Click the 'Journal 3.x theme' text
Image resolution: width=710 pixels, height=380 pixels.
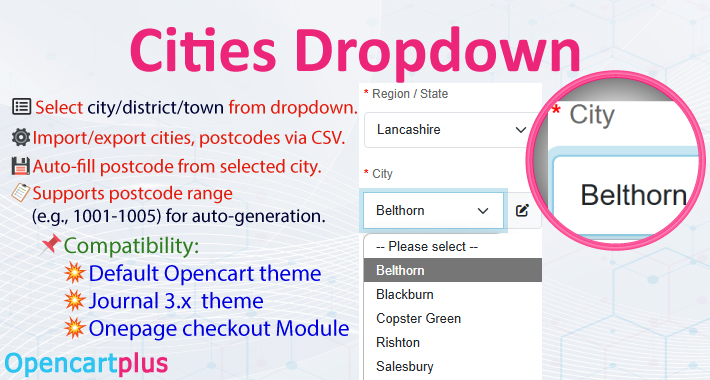tap(176, 301)
